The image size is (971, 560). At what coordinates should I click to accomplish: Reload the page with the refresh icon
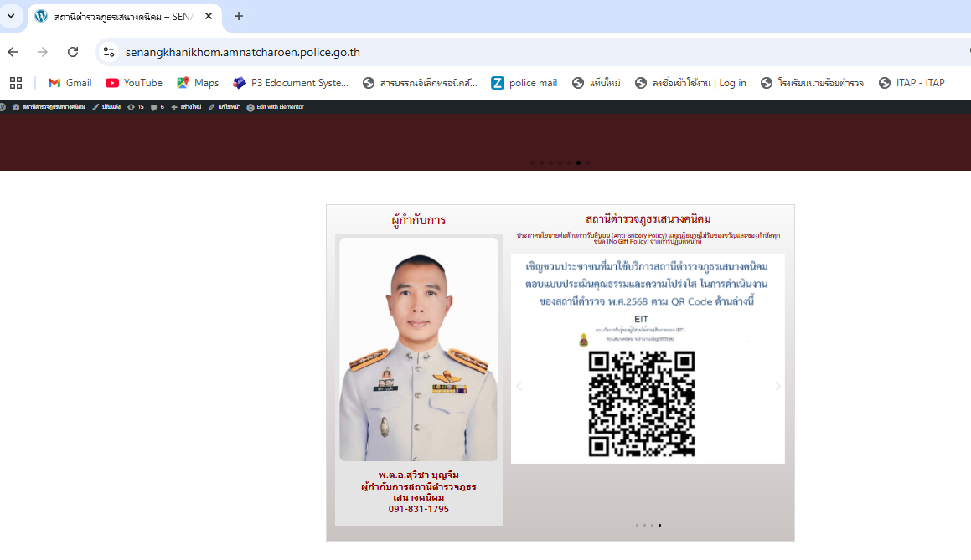[73, 52]
